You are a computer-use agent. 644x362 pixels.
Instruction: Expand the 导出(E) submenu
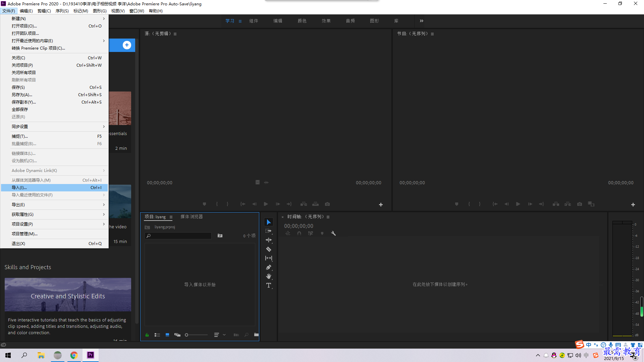point(54,204)
